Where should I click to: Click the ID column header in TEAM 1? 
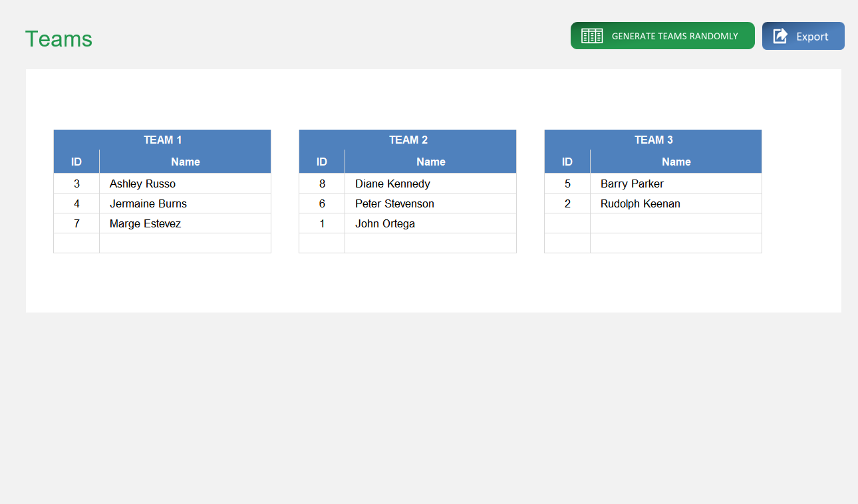coord(76,162)
